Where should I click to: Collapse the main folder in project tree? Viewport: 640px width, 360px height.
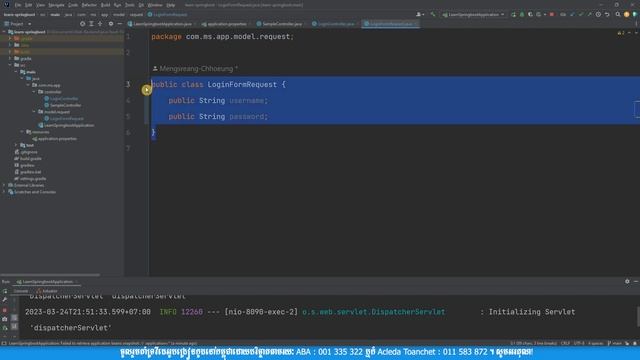(16, 72)
